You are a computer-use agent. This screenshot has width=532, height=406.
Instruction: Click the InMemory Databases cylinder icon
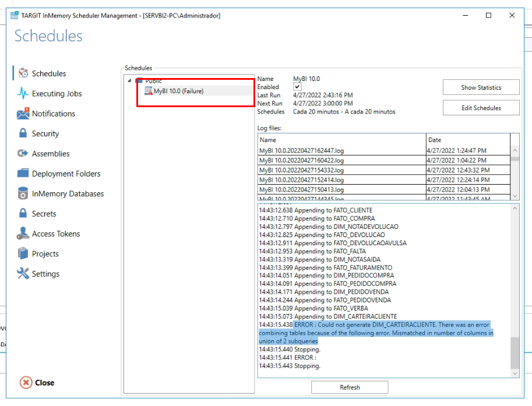click(23, 193)
